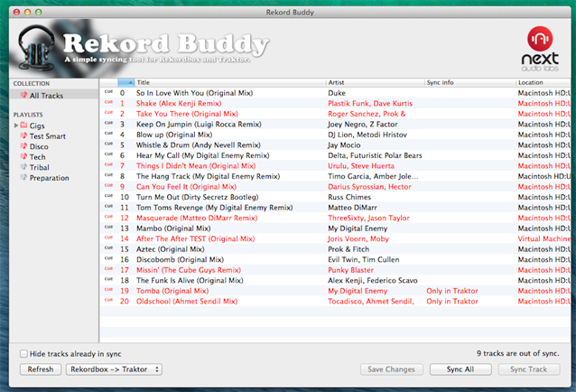Click cue icon for The Hang Track
Screen dimensions: 576x392
pos(108,175)
